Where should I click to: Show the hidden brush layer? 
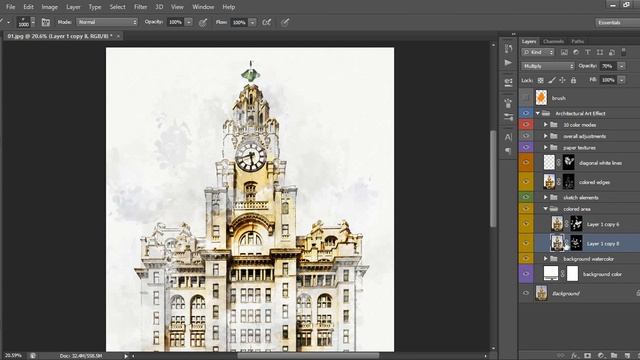click(526, 98)
